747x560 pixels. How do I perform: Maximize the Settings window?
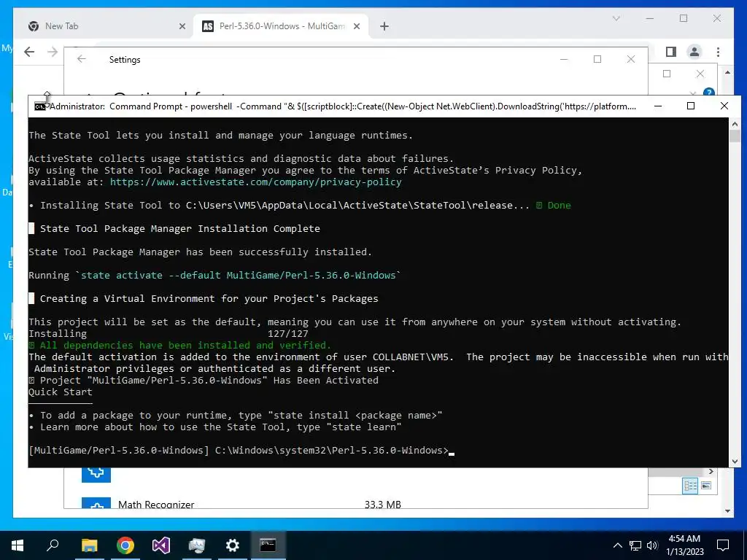pyautogui.click(x=597, y=59)
